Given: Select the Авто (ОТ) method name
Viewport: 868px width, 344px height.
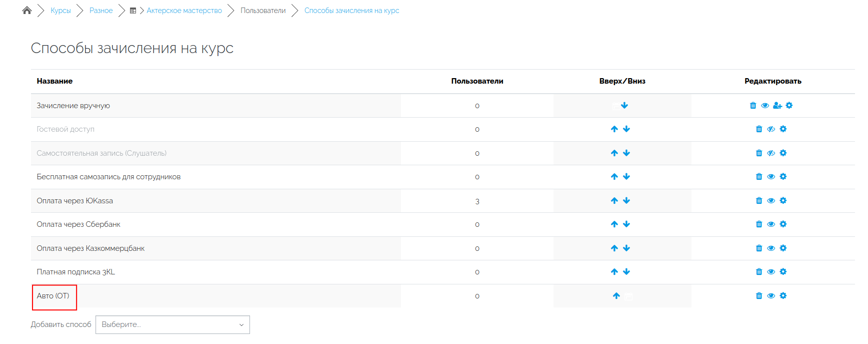Looking at the screenshot, I should pos(53,296).
